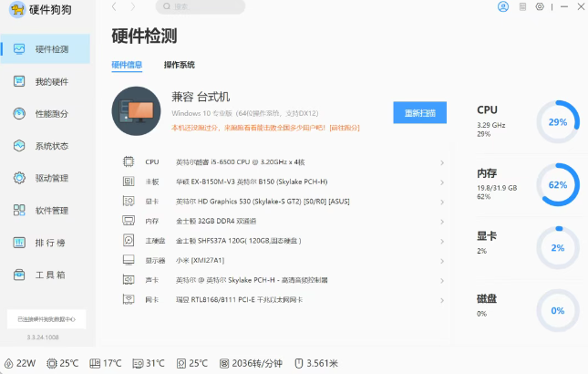Click the 内存 62% usage ring
Screen dimensions: 588x374
click(x=558, y=184)
